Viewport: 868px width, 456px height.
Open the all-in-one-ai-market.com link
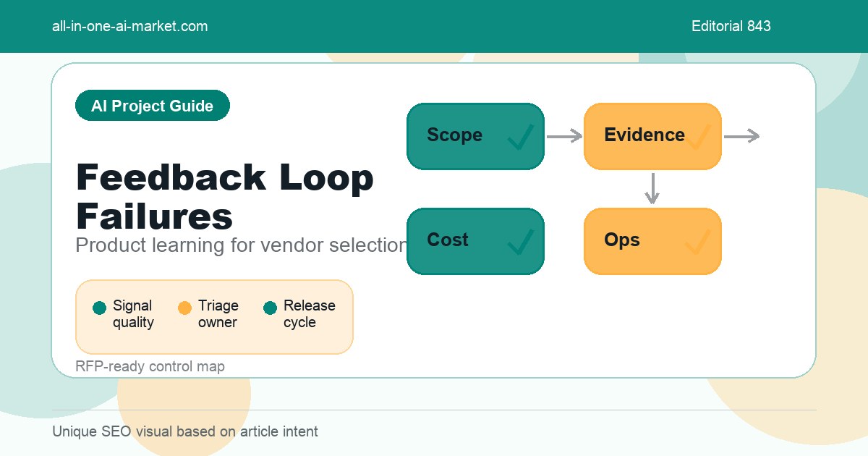pos(130,26)
